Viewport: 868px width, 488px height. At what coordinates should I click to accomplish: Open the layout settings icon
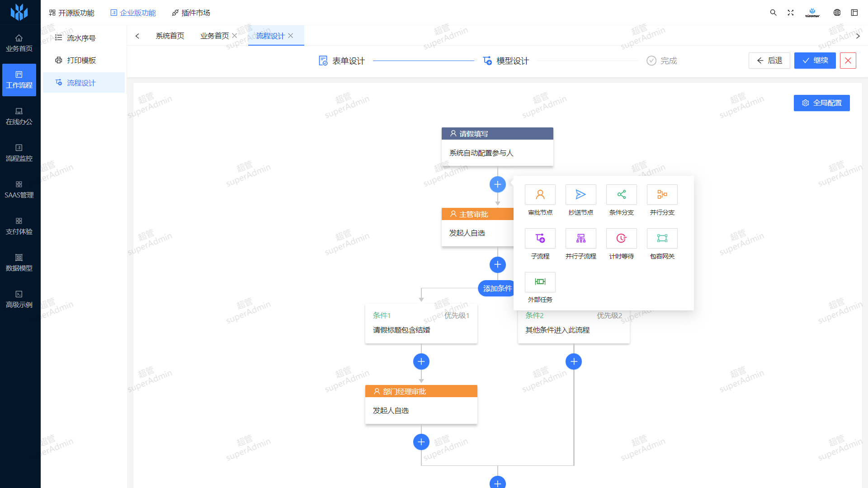(x=854, y=13)
